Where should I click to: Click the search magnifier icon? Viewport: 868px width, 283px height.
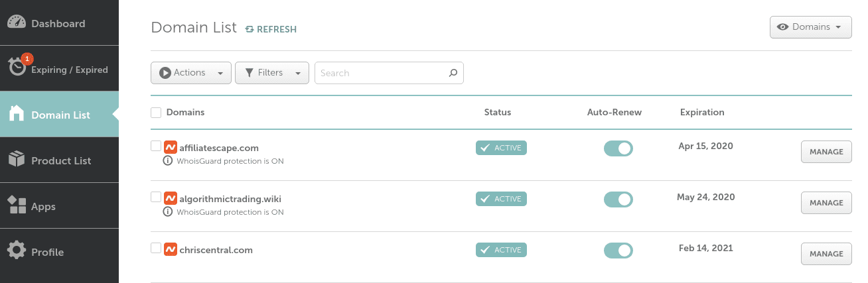pos(453,73)
